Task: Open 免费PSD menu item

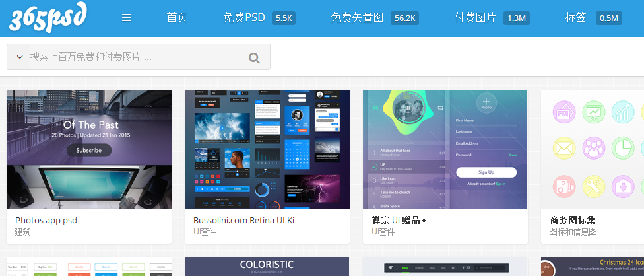Action: click(244, 18)
